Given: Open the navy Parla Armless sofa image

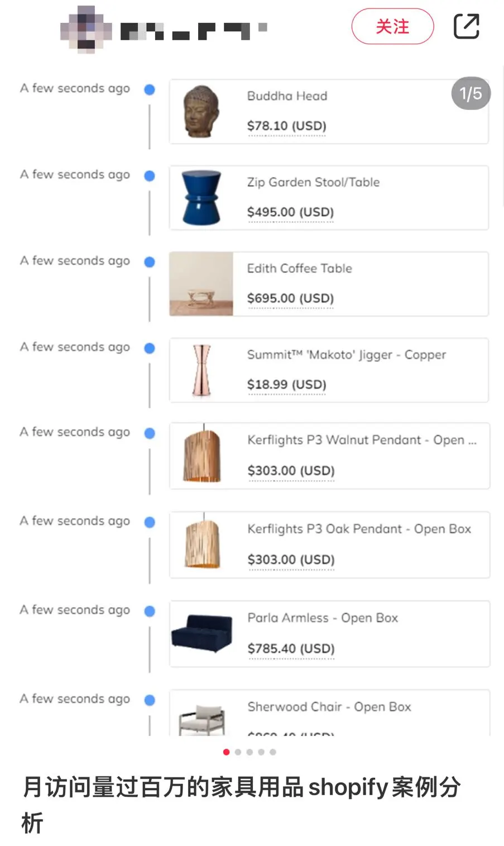Looking at the screenshot, I should point(201,634).
